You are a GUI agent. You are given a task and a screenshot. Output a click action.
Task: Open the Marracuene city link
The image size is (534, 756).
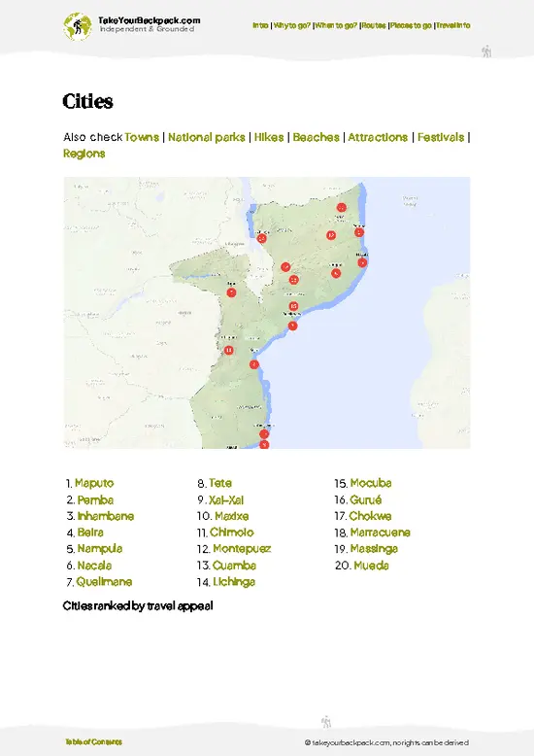click(x=381, y=533)
